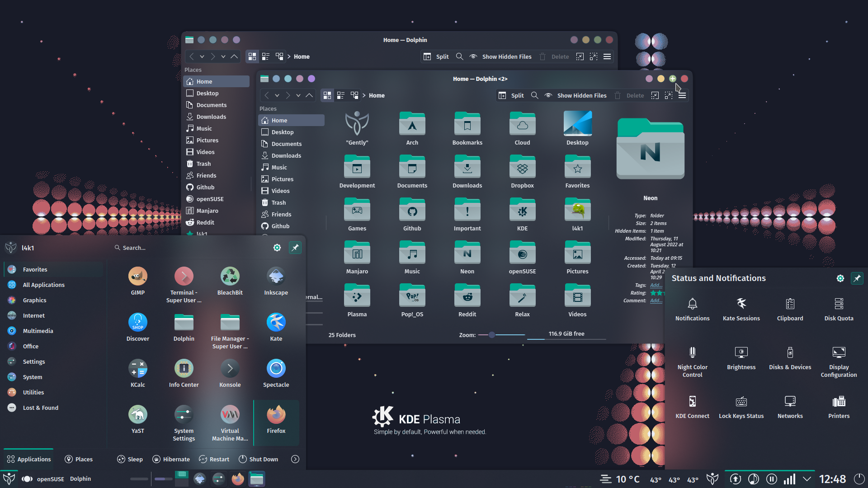Switch to compact view mode in Dolphin <2>

pyautogui.click(x=341, y=95)
